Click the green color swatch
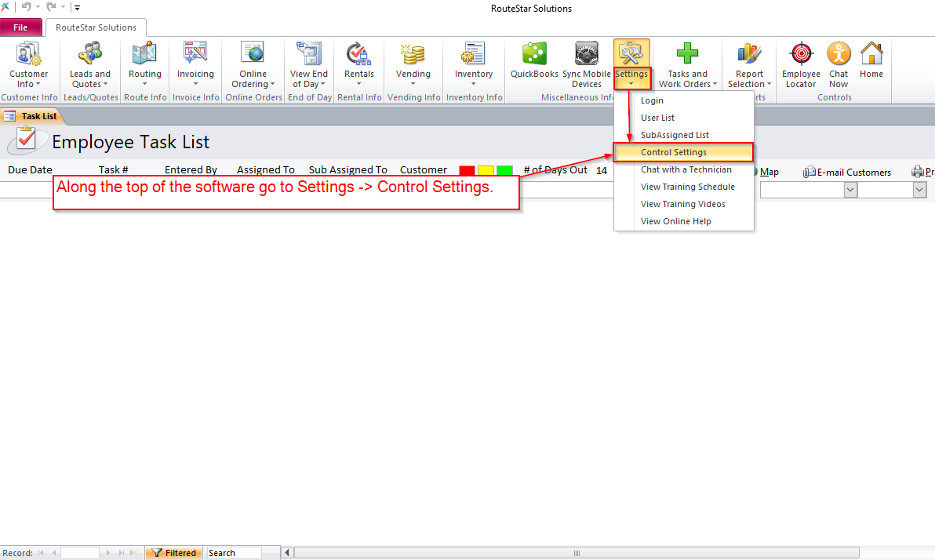The width and height of the screenshot is (935, 560). (504, 170)
